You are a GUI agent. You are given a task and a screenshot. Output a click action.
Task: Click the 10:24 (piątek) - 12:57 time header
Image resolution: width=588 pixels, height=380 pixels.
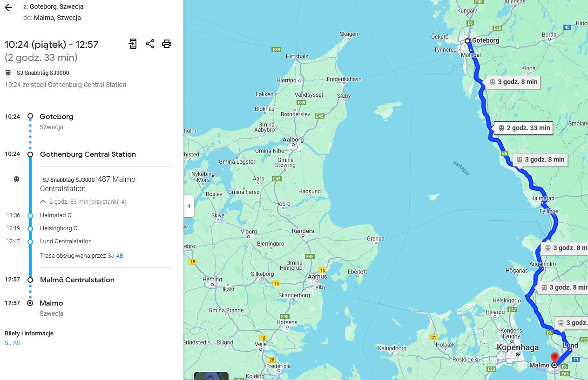tap(51, 45)
